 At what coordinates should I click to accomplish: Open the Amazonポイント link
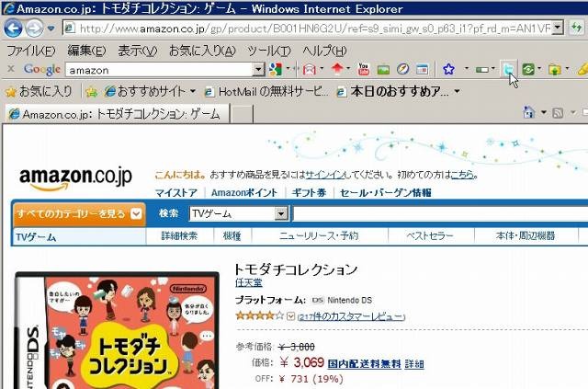(244, 192)
